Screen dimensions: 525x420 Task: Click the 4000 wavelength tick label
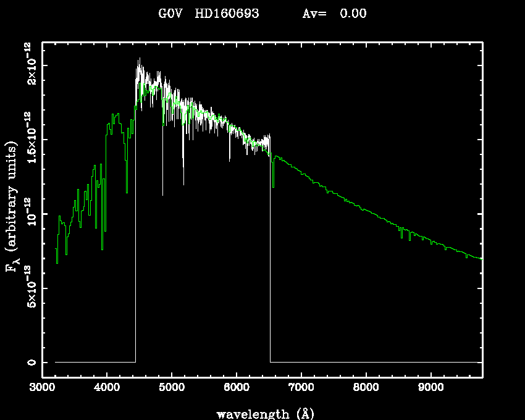(107, 388)
